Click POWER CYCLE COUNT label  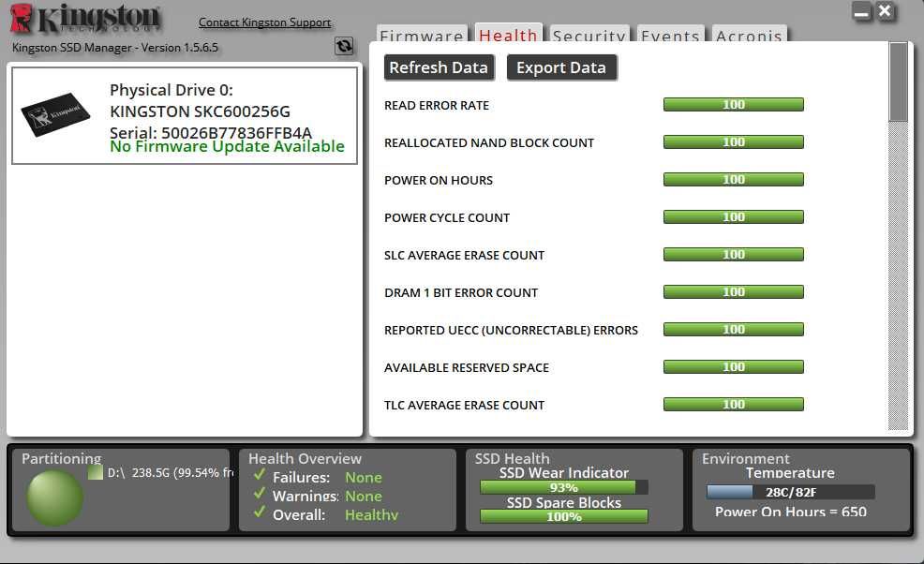[447, 218]
